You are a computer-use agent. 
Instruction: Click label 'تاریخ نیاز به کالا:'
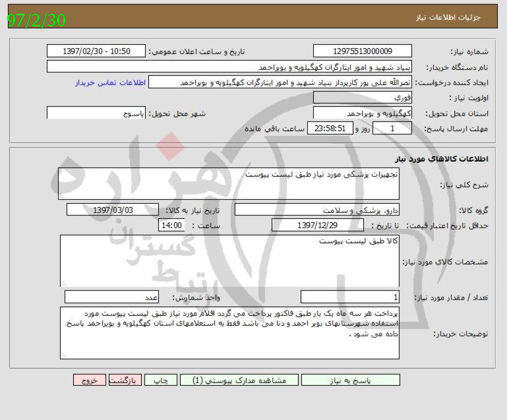[193, 210]
